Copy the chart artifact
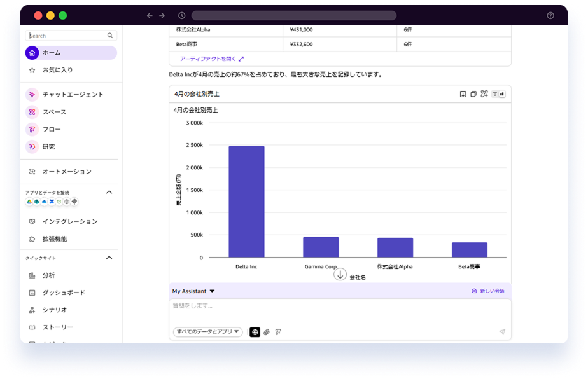This screenshot has width=588, height=379. tap(473, 94)
